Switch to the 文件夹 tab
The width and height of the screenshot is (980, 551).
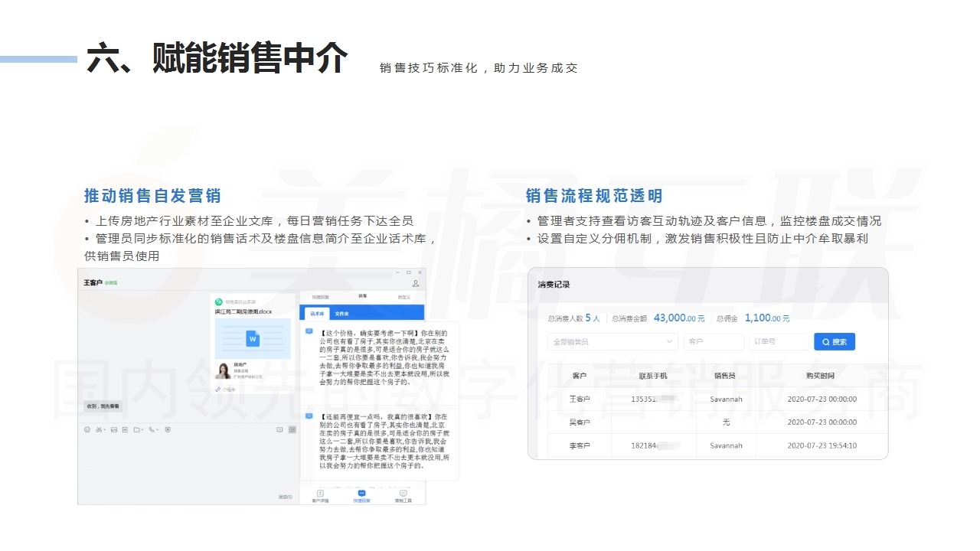click(341, 314)
